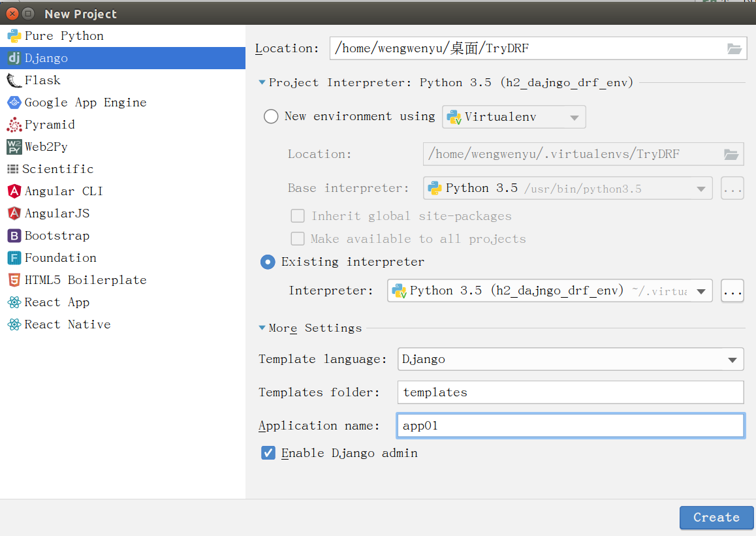Click the Angular CLI shield icon
This screenshot has width=756, height=536.
click(x=14, y=191)
